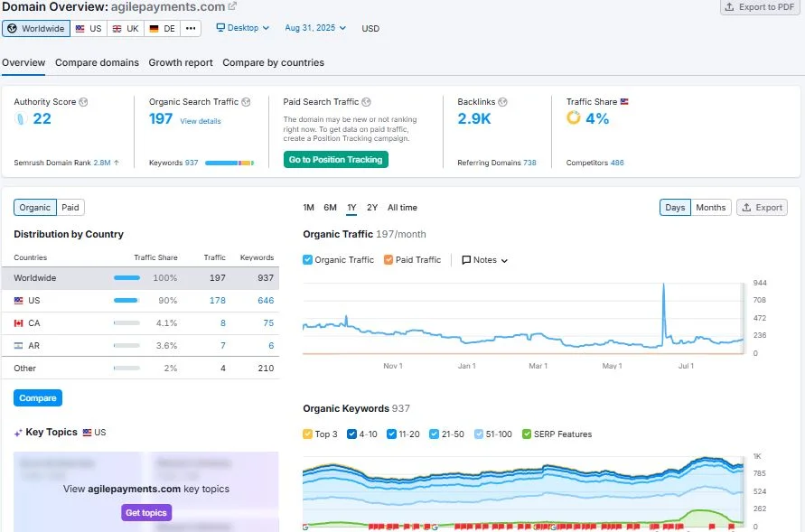This screenshot has width=805, height=532.
Task: Click Go to Position Tracking button
Action: pyautogui.click(x=336, y=160)
